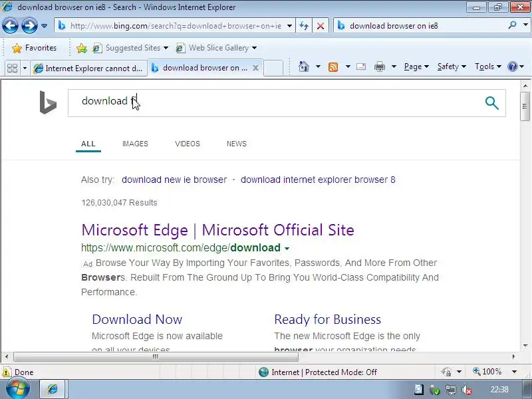Click the muted volume tray icon

467,390
